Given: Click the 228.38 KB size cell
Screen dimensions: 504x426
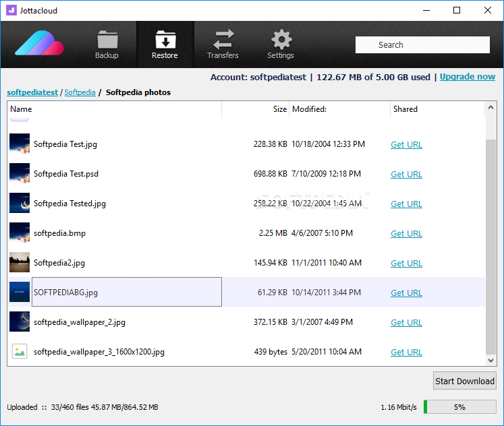Looking at the screenshot, I should [x=270, y=144].
